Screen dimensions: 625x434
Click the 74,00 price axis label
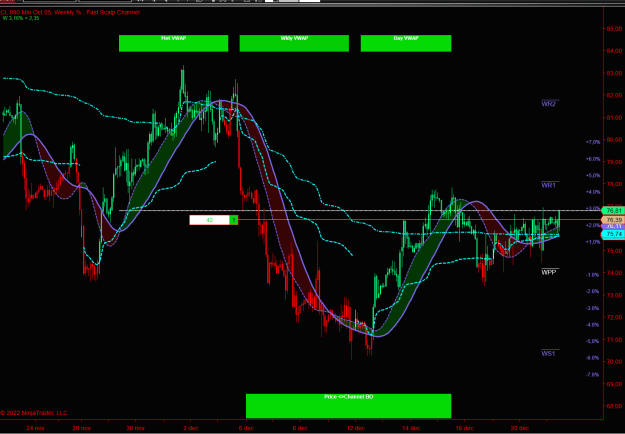(x=614, y=273)
